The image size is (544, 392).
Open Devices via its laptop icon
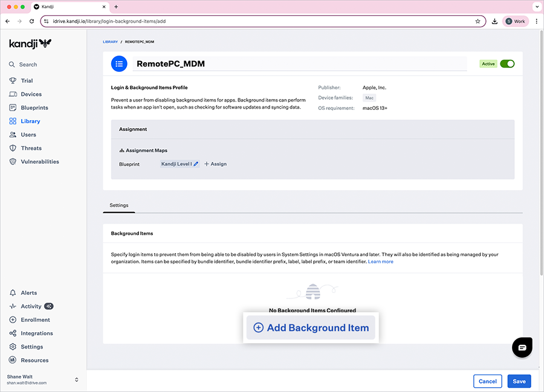tap(13, 94)
